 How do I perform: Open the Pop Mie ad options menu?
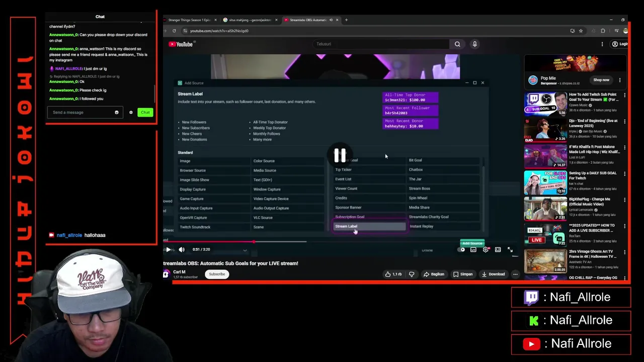[x=620, y=80]
